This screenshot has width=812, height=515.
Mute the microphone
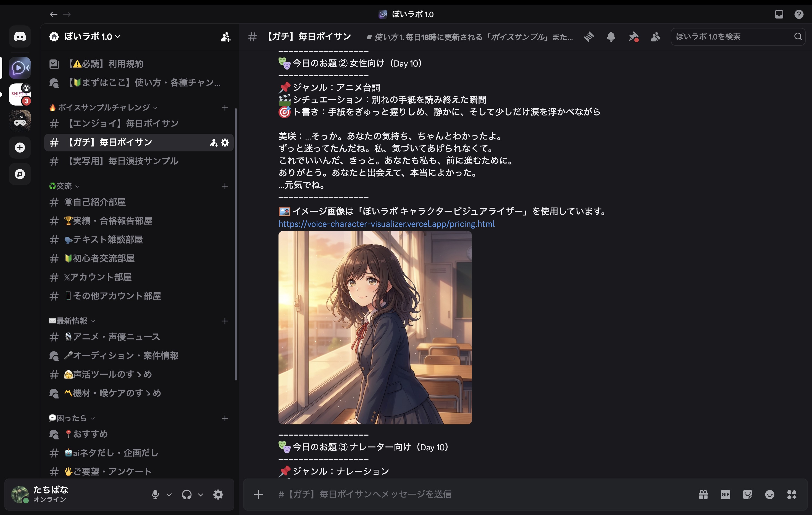(156, 495)
